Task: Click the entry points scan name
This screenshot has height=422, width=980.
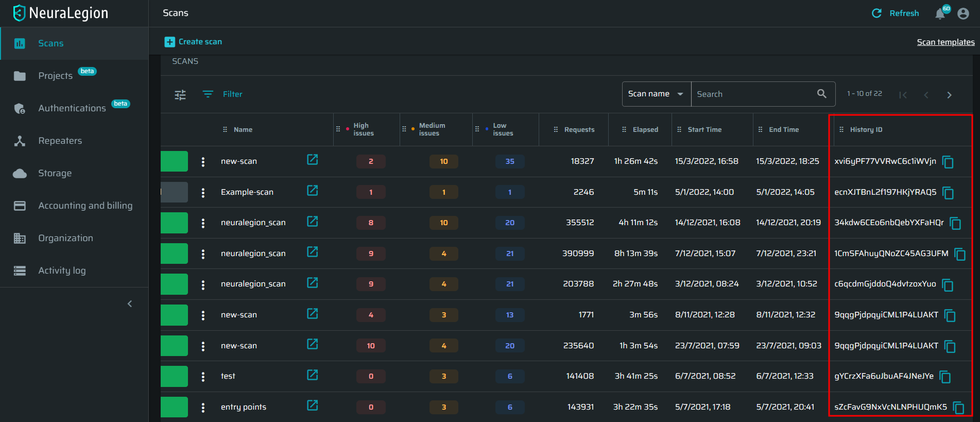Action: 244,407
